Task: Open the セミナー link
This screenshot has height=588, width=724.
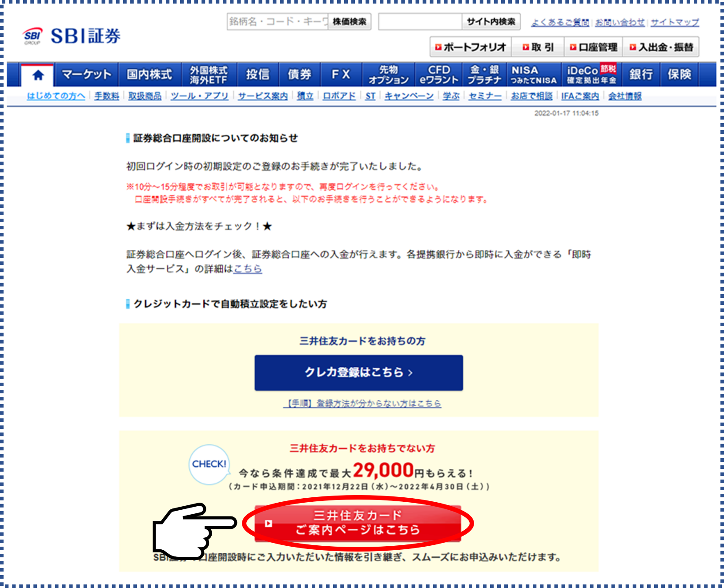Action: pos(485,96)
